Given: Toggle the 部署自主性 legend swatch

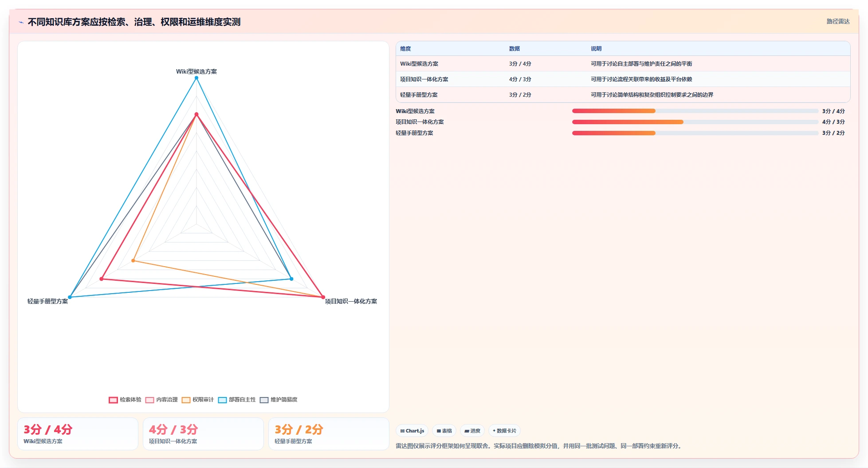Looking at the screenshot, I should click(x=222, y=400).
